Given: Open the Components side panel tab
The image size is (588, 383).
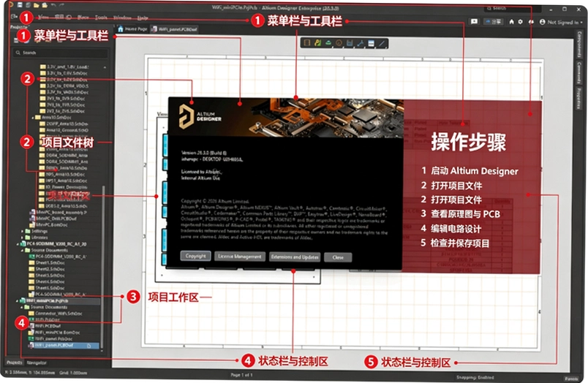Looking at the screenshot, I should tap(579, 45).
